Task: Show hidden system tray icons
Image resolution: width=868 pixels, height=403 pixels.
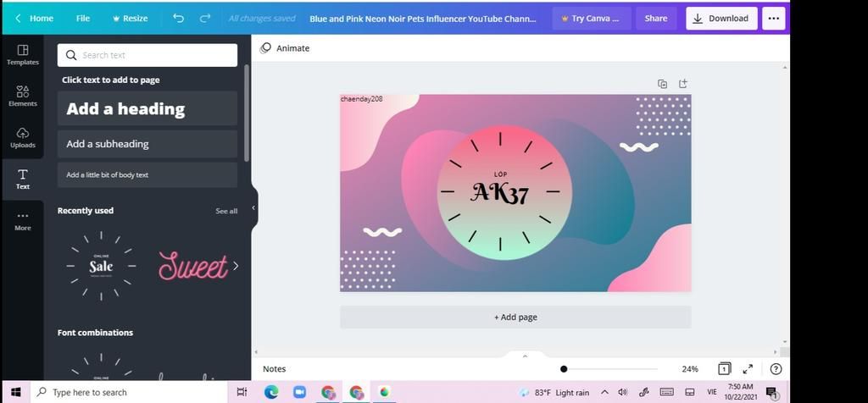Action: coord(604,393)
